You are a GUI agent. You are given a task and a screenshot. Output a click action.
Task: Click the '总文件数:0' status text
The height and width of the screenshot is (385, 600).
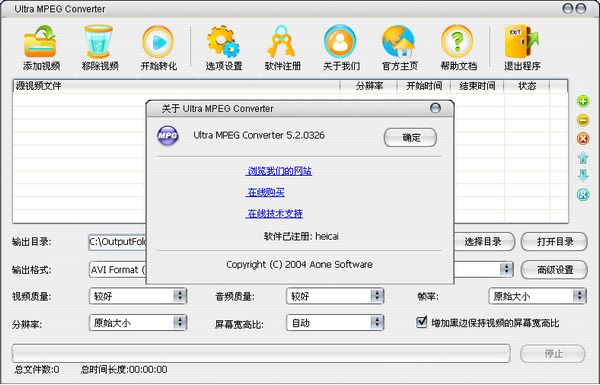[x=37, y=369]
